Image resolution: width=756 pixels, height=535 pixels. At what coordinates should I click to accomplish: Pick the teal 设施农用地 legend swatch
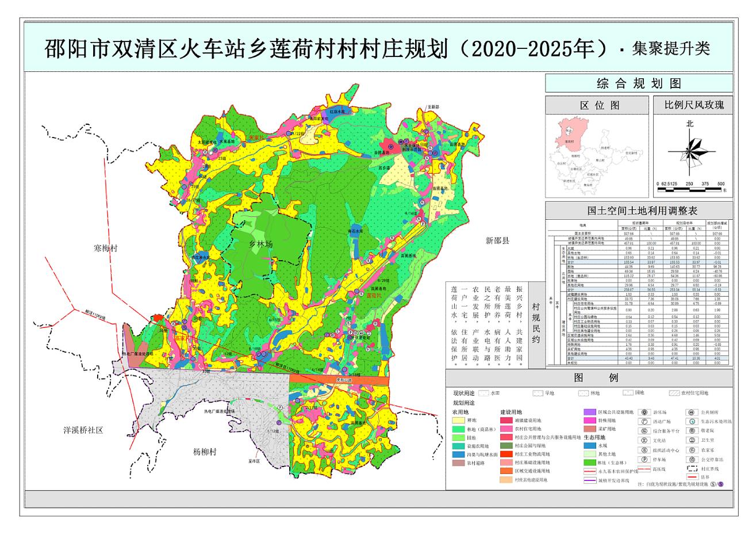pyautogui.click(x=458, y=446)
